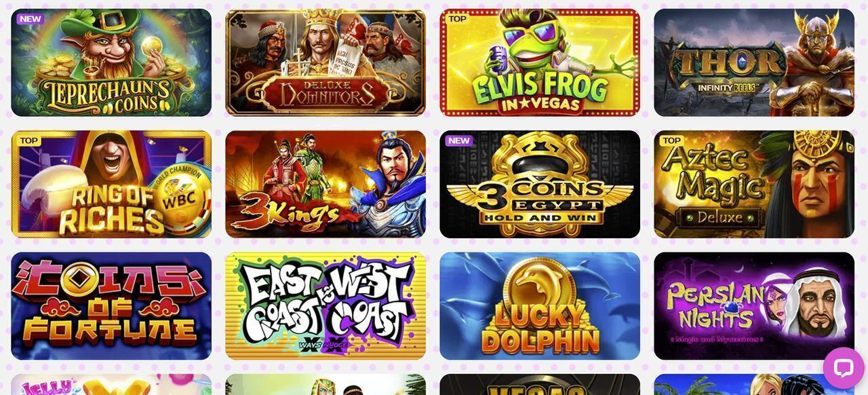Select the Thor Infinity Reels game

[x=754, y=62]
